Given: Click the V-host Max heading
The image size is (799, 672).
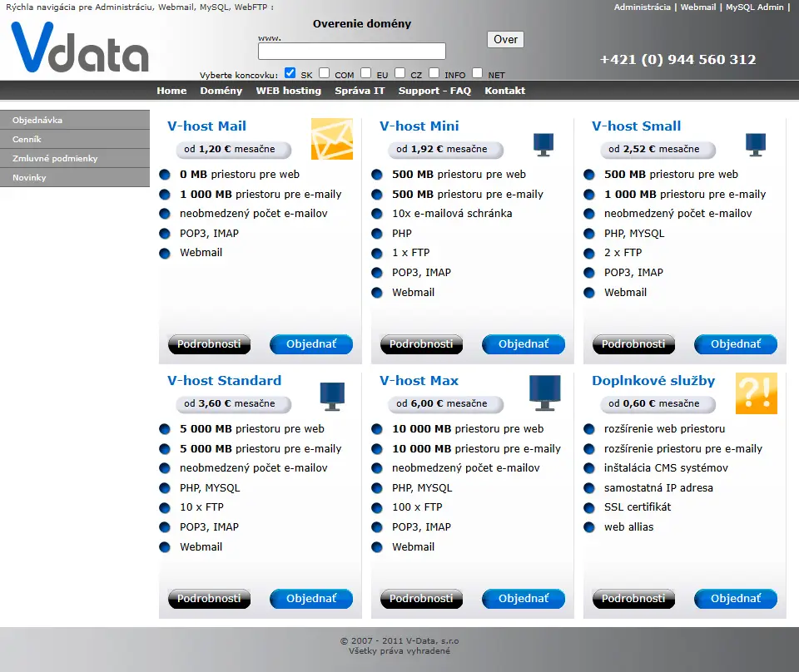Looking at the screenshot, I should point(419,380).
